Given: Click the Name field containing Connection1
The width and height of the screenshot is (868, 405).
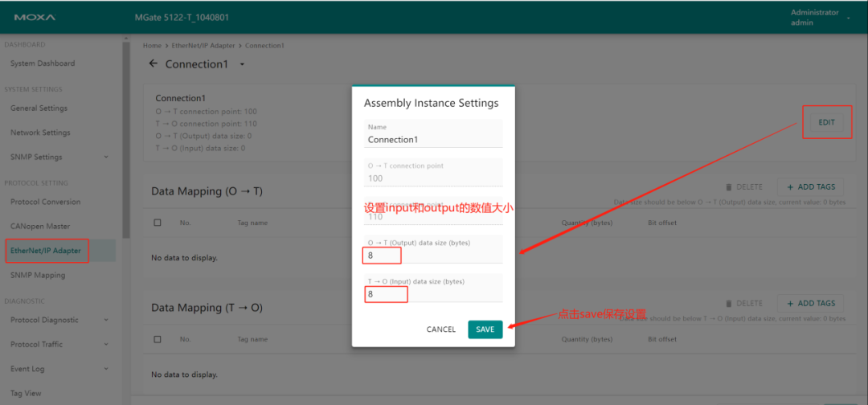Looking at the screenshot, I should [x=434, y=139].
